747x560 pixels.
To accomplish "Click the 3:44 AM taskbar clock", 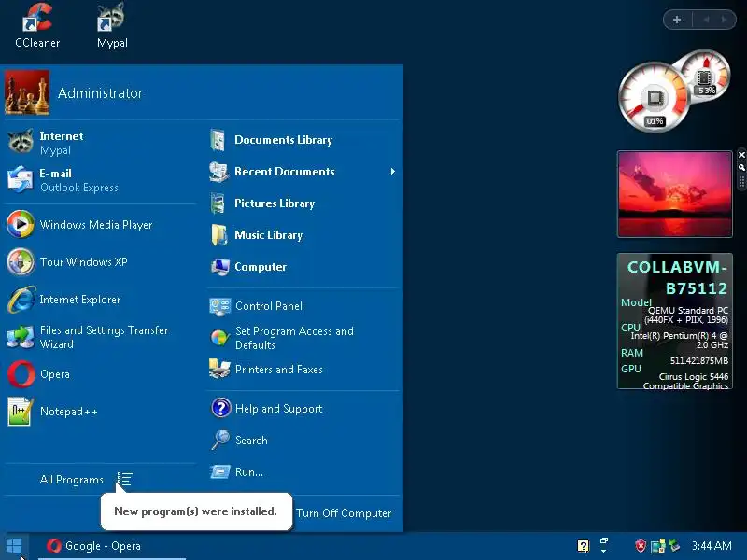I will tap(712, 546).
